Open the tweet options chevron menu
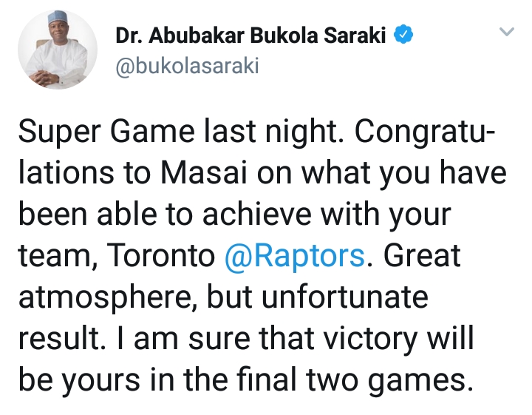Image resolution: width=532 pixels, height=415 pixels. 506,33
